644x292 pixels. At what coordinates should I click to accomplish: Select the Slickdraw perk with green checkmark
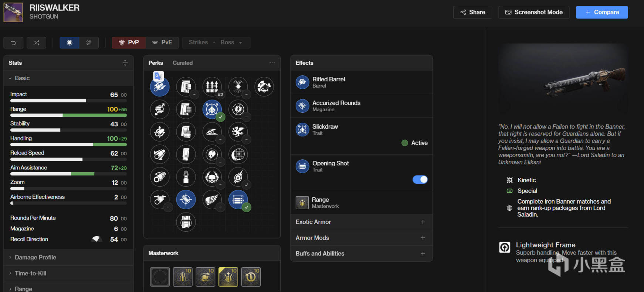click(212, 109)
